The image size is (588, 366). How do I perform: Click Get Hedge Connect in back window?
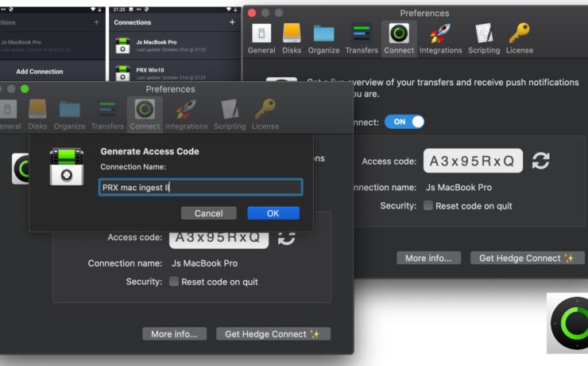528,258
